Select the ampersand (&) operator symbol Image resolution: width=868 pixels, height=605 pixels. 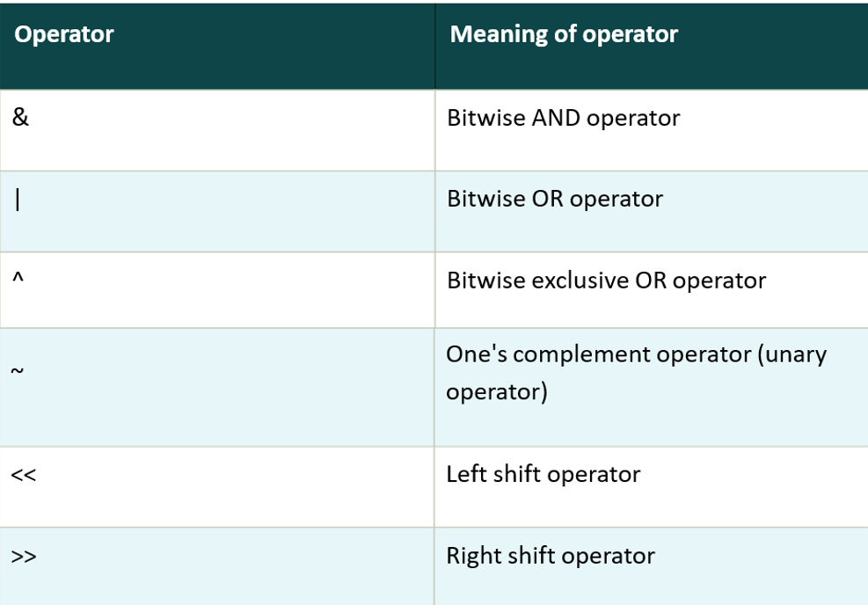pyautogui.click(x=21, y=117)
